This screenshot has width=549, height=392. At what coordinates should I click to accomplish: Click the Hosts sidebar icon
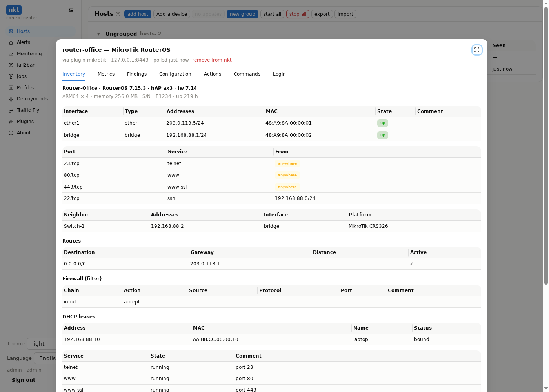point(11,31)
